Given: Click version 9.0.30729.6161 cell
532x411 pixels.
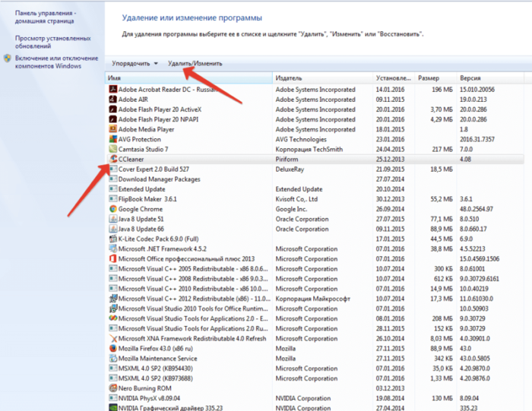Looking at the screenshot, I should [x=479, y=279].
